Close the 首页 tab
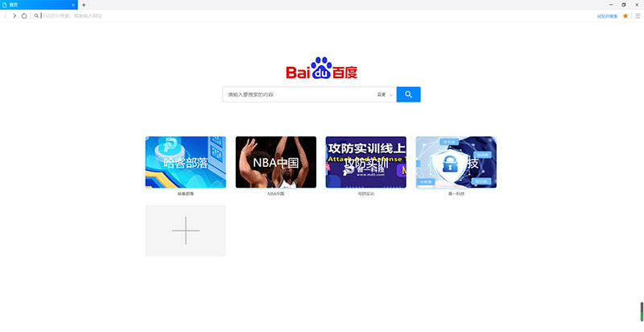This screenshot has height=332, width=644. tap(73, 5)
